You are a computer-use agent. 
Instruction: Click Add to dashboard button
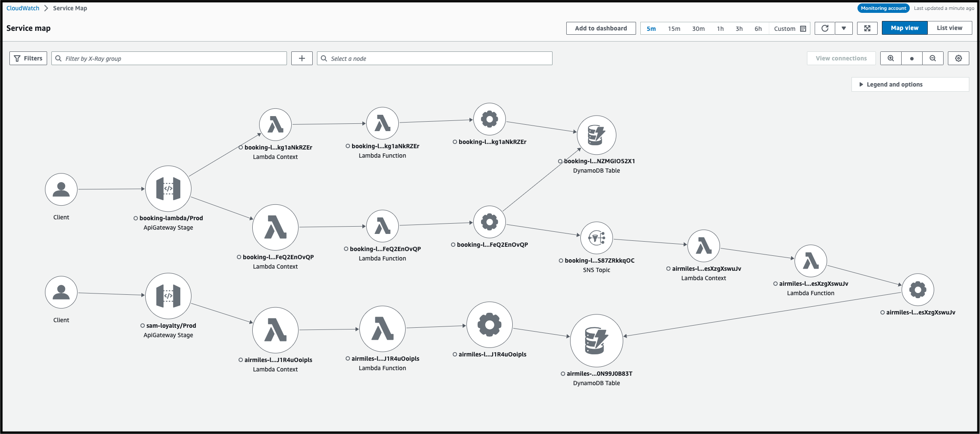click(601, 28)
